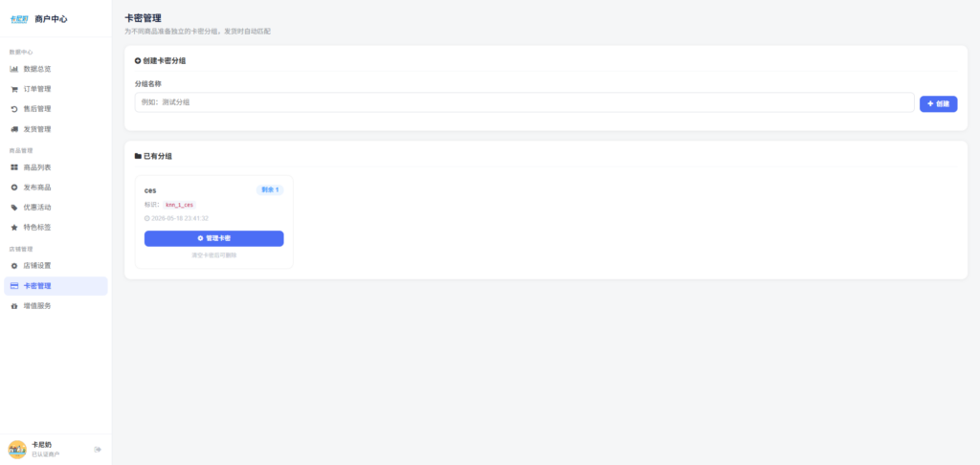Click the 卡尼奶 user avatar

17,450
